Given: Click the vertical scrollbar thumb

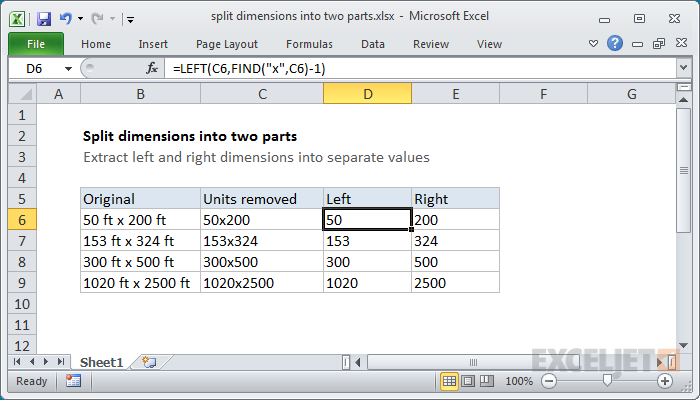Looking at the screenshot, I should 683,170.
